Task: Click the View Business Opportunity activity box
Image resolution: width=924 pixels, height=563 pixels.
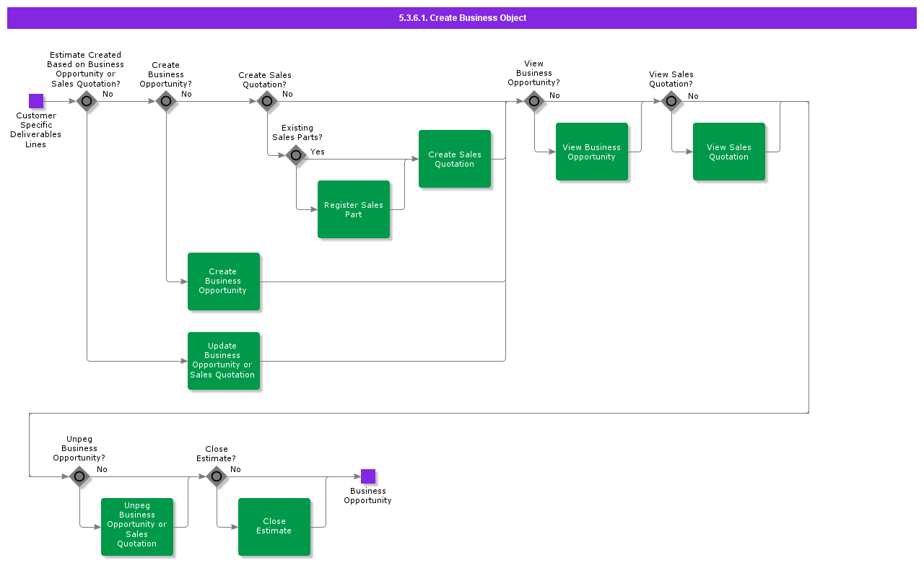Action: click(592, 152)
